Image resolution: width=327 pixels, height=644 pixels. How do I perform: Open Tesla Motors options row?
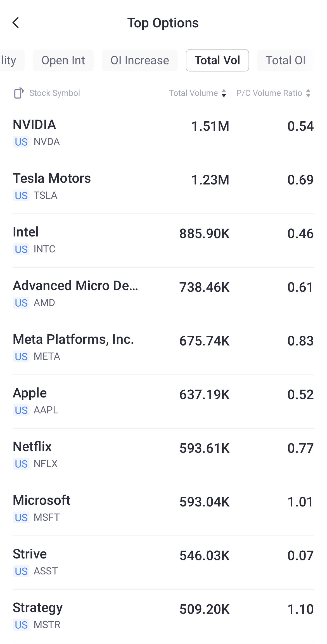tap(163, 186)
